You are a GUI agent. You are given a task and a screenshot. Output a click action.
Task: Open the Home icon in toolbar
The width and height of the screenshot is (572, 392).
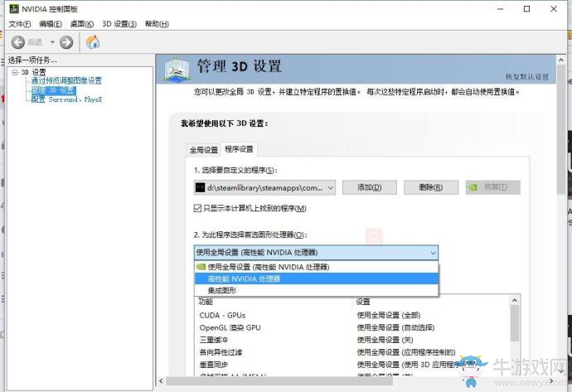point(93,42)
